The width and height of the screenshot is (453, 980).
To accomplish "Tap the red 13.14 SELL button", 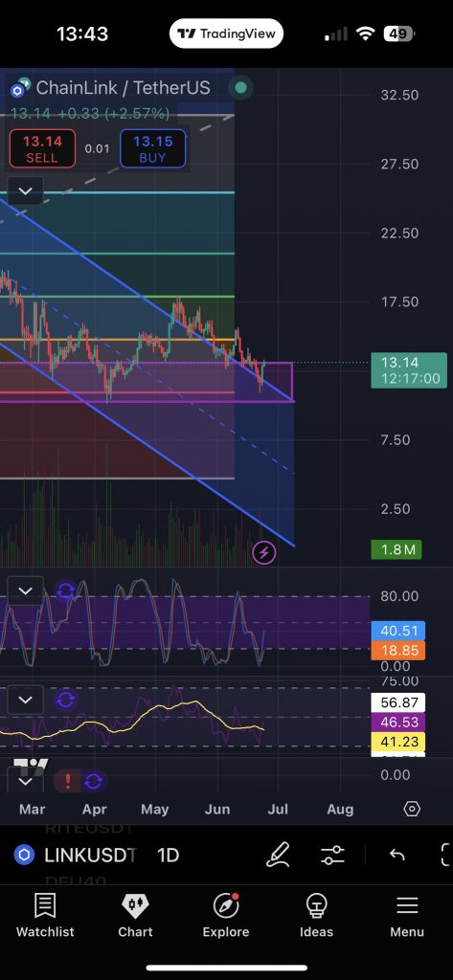I will pos(42,148).
